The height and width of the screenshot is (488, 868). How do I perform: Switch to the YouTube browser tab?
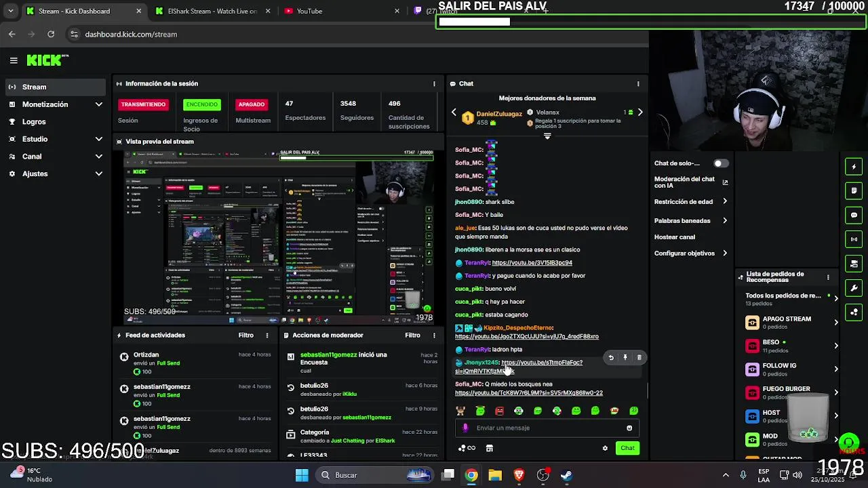339,11
